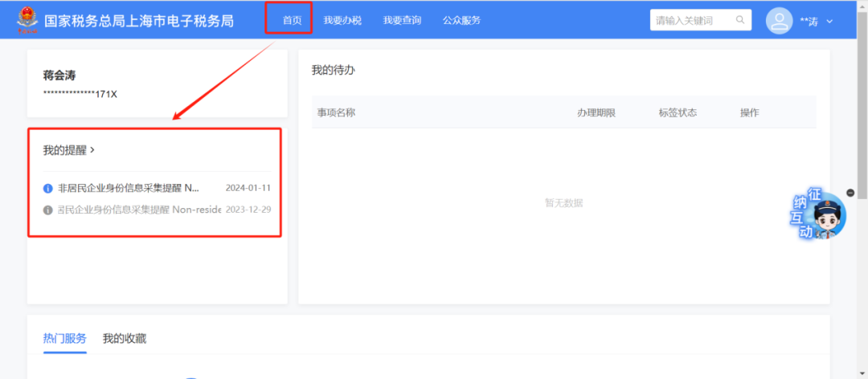Viewport: 868px width, 379px height.
Task: Hide the assistant with the minus icon
Action: [851, 193]
